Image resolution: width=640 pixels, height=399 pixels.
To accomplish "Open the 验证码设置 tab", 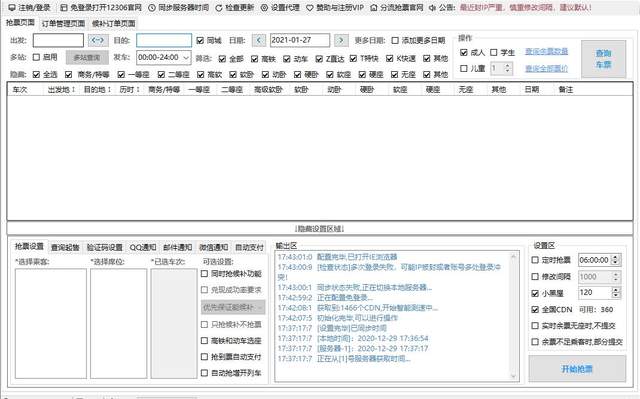I will (104, 247).
